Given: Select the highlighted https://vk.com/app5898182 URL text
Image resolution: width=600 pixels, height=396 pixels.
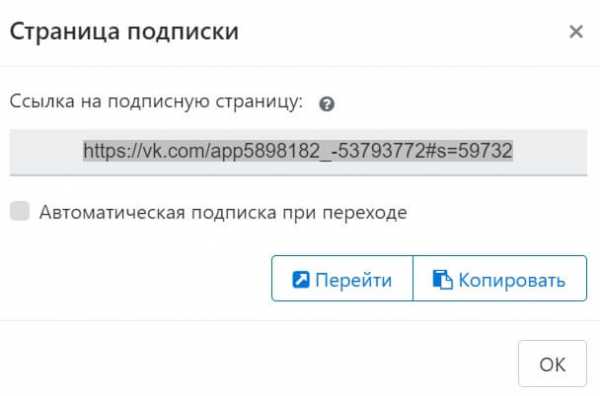Looking at the screenshot, I should (x=298, y=150).
